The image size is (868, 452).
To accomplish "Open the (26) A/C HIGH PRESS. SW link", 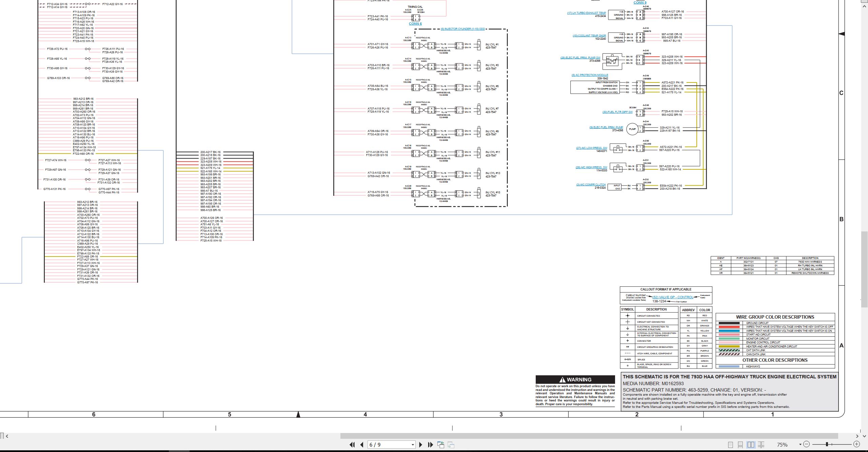I will tap(591, 167).
